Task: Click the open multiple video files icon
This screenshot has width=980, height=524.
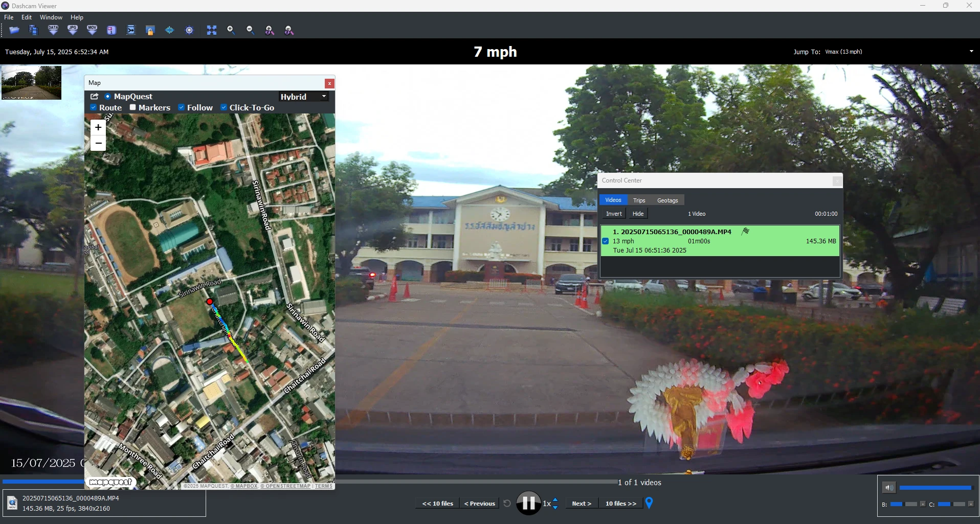Action: pyautogui.click(x=34, y=30)
